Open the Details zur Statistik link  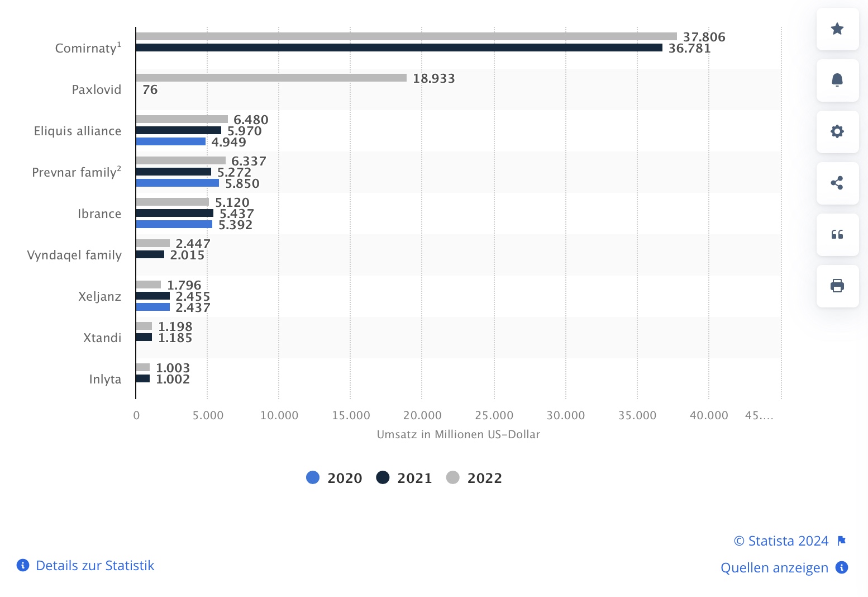95,565
